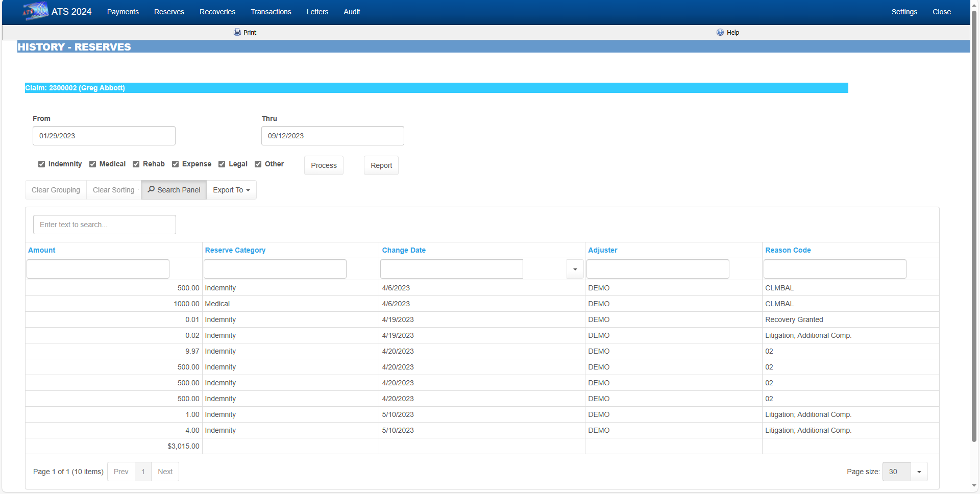Open the Page size dropdown

point(919,472)
